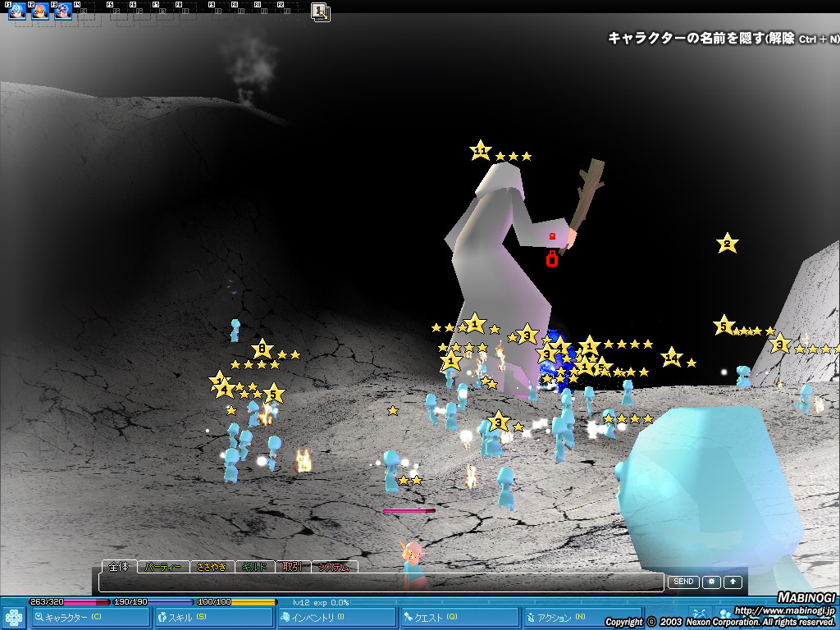Click the SEND chat button
This screenshot has width=840, height=630.
(x=683, y=582)
